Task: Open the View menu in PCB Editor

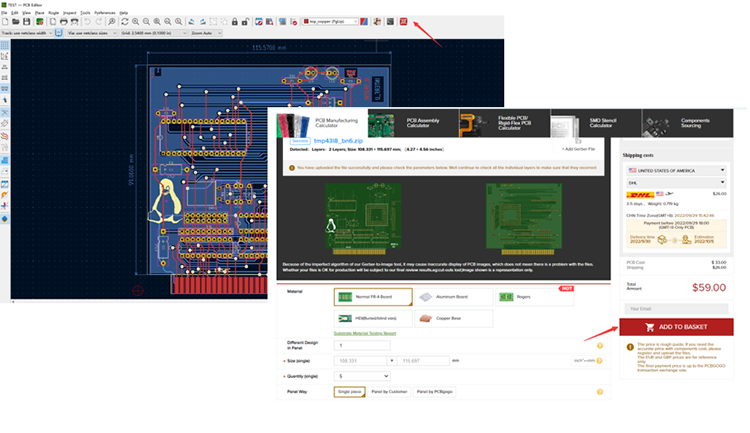Action: tap(26, 13)
